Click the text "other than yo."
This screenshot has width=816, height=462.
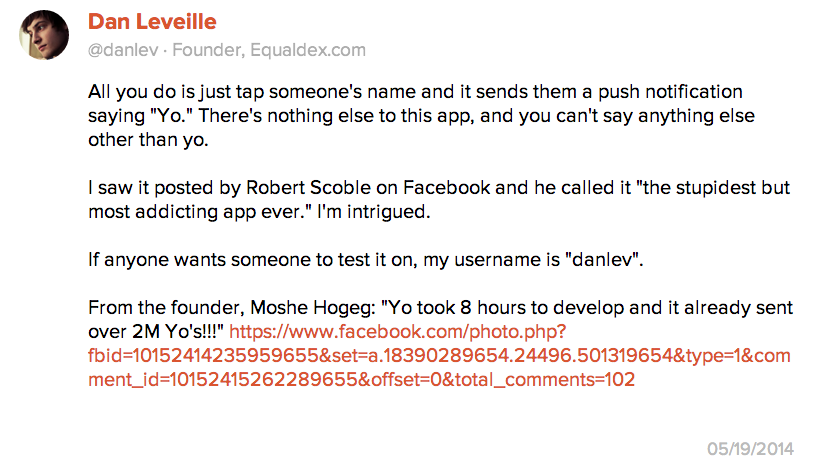pyautogui.click(x=148, y=140)
